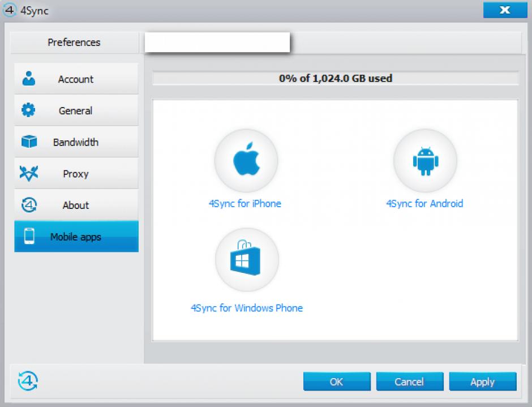This screenshot has height=407, width=532.
Task: Click the Apply button
Action: click(483, 382)
